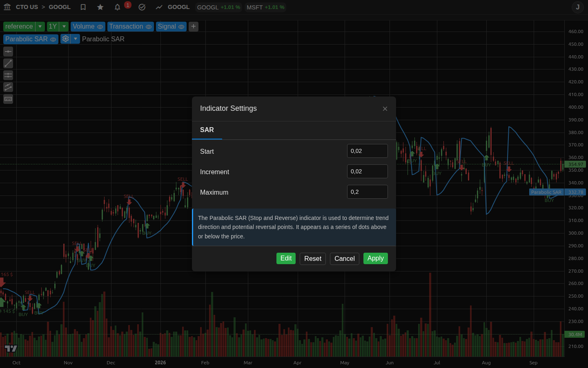Close the Indicator Settings dialog
588x368 pixels.
385,109
